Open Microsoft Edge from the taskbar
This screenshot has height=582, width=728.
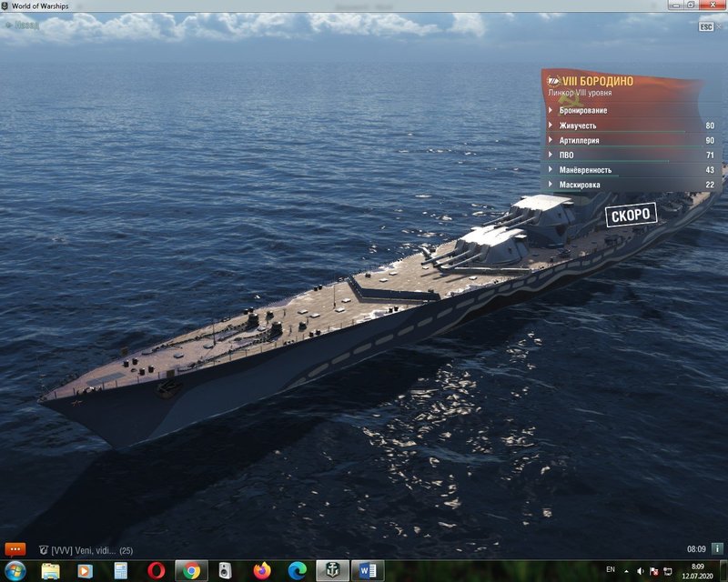pyautogui.click(x=298, y=571)
